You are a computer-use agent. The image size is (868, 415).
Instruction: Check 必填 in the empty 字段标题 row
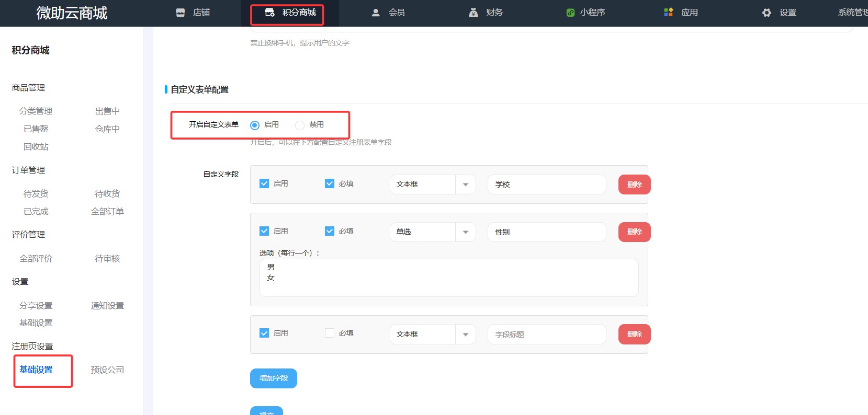(x=330, y=333)
